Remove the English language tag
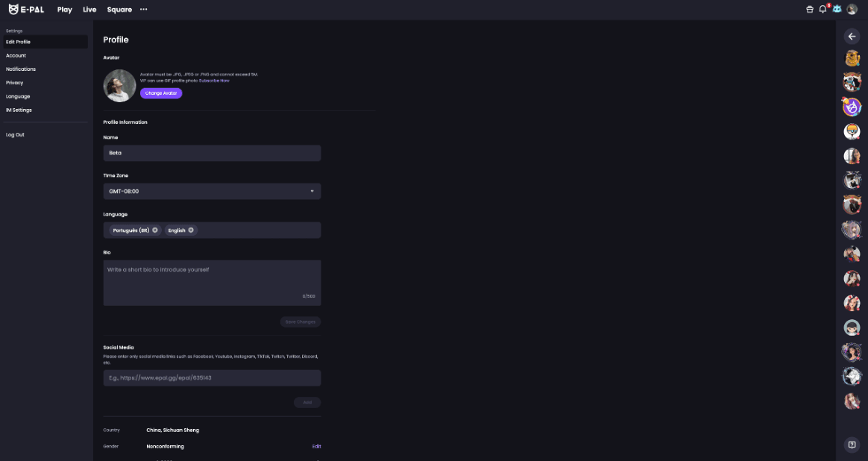Image resolution: width=868 pixels, height=461 pixels. [x=192, y=230]
